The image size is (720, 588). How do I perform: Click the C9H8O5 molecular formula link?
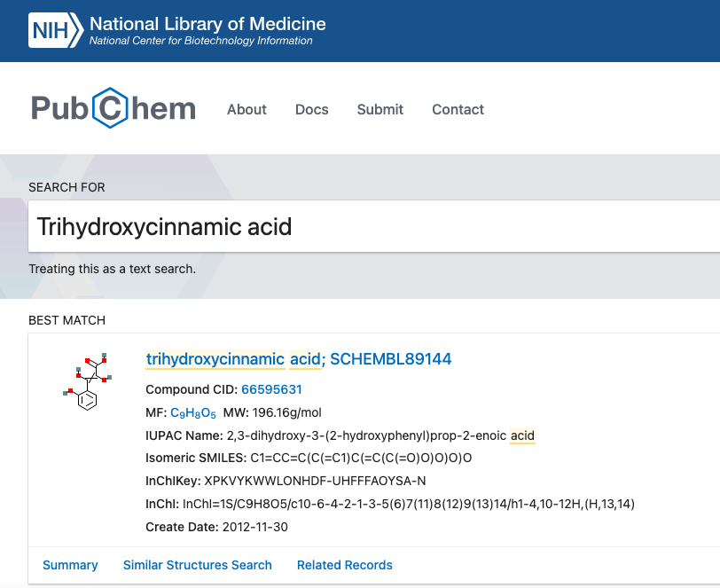(193, 413)
